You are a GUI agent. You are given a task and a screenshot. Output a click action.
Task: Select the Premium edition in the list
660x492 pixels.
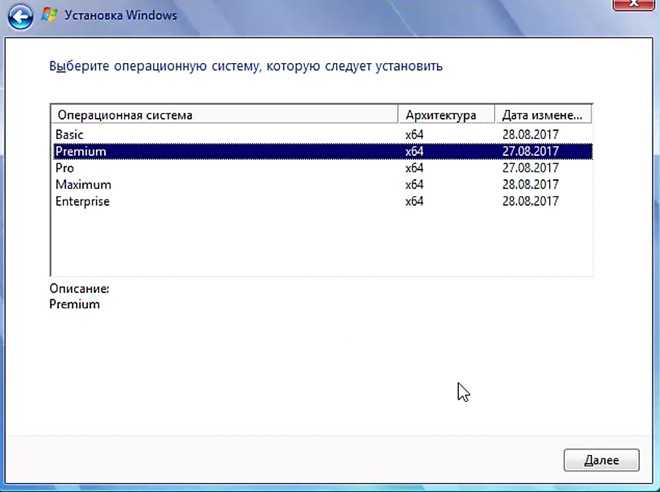pyautogui.click(x=322, y=152)
